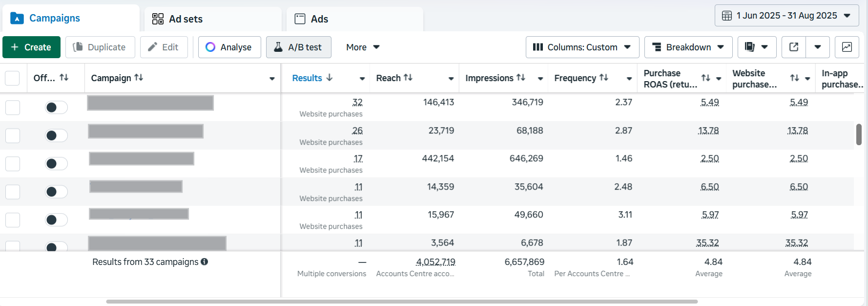Sort by Reach using its sort arrows

pyautogui.click(x=408, y=78)
